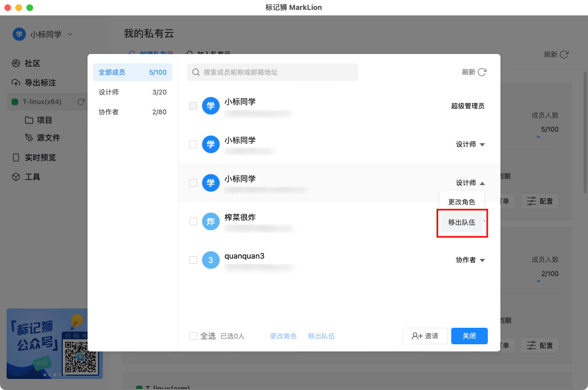Open the 设计师 dropdown of second member

point(470,144)
